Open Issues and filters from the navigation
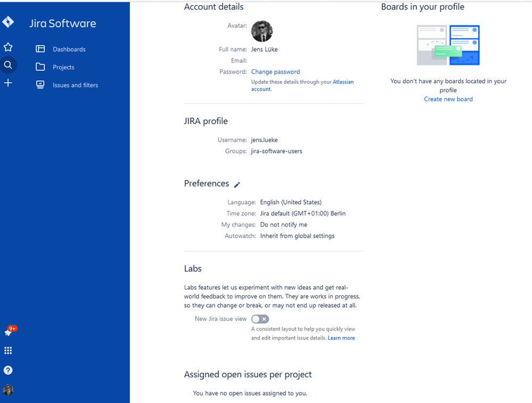This screenshot has width=532, height=403. pos(75,85)
